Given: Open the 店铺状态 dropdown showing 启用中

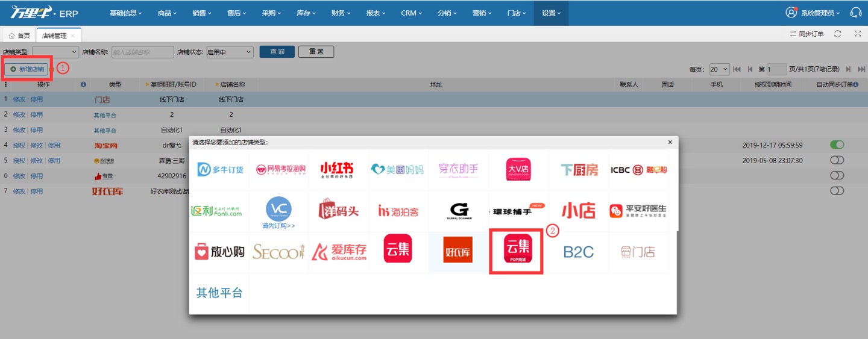Looking at the screenshot, I should 230,52.
